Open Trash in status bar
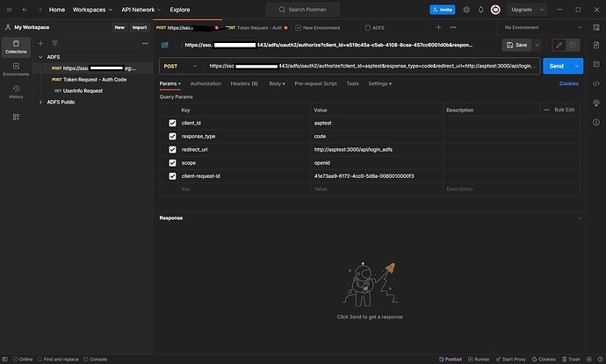This screenshot has height=364, width=606. 571,359
